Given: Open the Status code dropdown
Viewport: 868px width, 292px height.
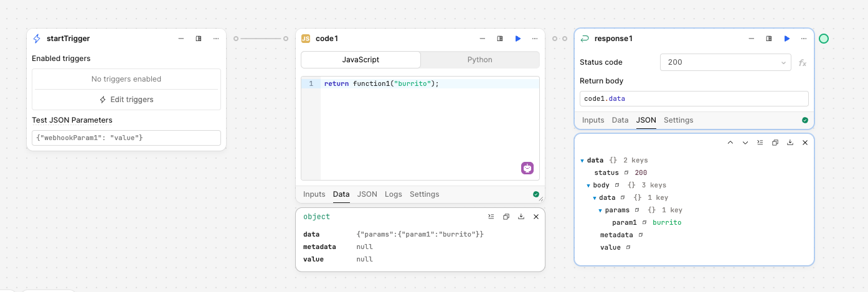Looking at the screenshot, I should tap(726, 62).
